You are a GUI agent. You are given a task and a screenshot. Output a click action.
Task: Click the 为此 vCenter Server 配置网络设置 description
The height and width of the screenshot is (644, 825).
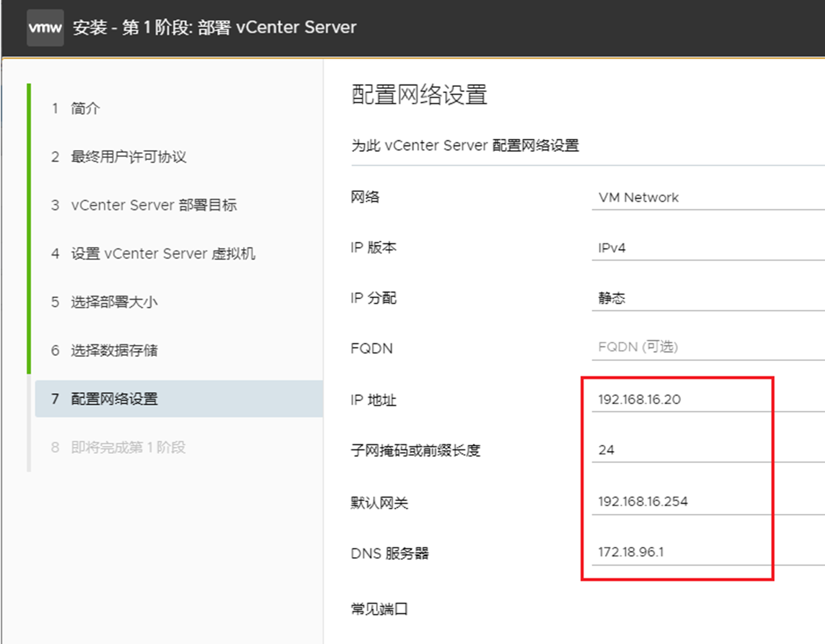(465, 146)
